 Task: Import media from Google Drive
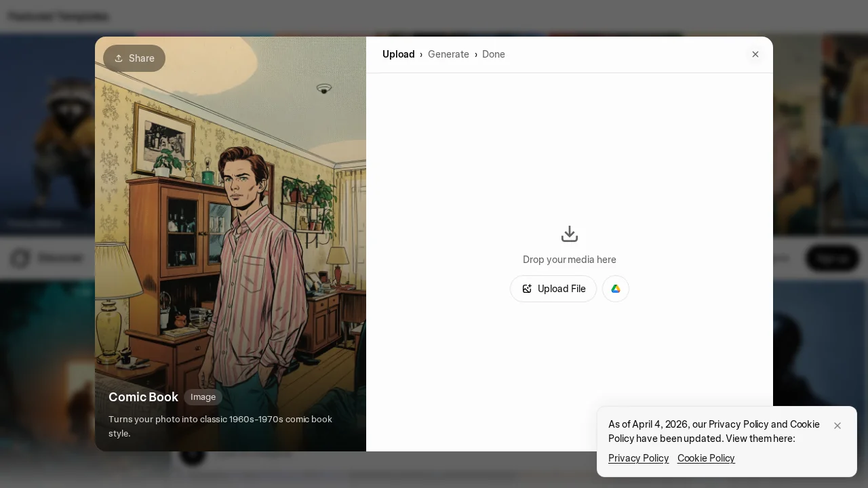(x=616, y=289)
